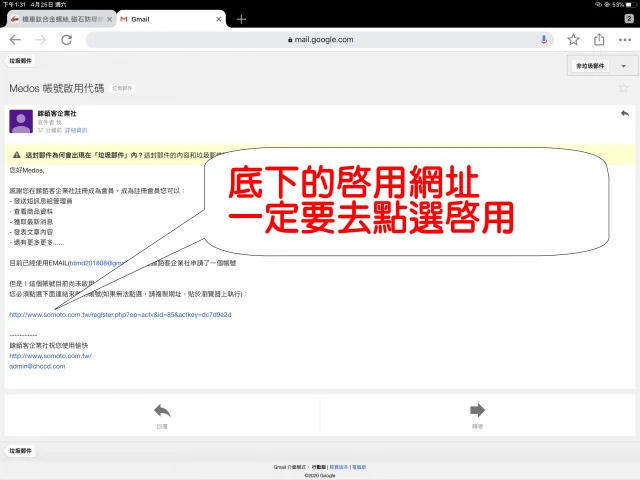
Task: Switch to the Gmail tab
Action: click(x=171, y=19)
